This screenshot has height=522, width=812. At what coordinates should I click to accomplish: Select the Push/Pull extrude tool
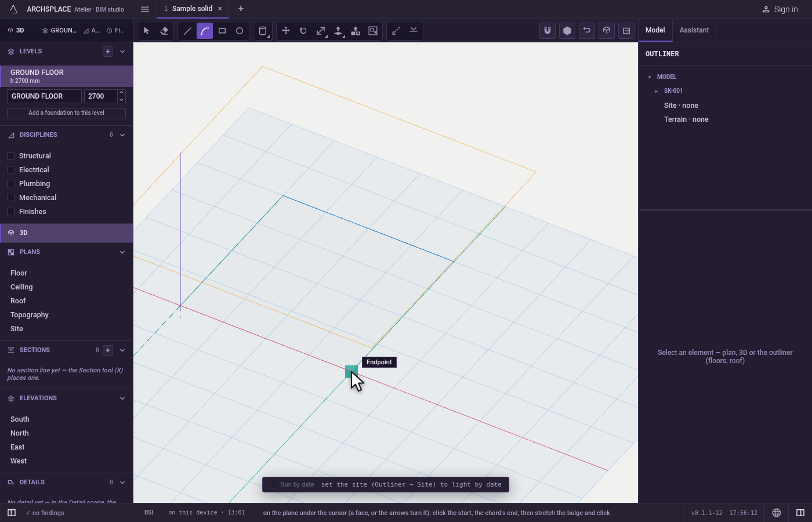tap(338, 31)
